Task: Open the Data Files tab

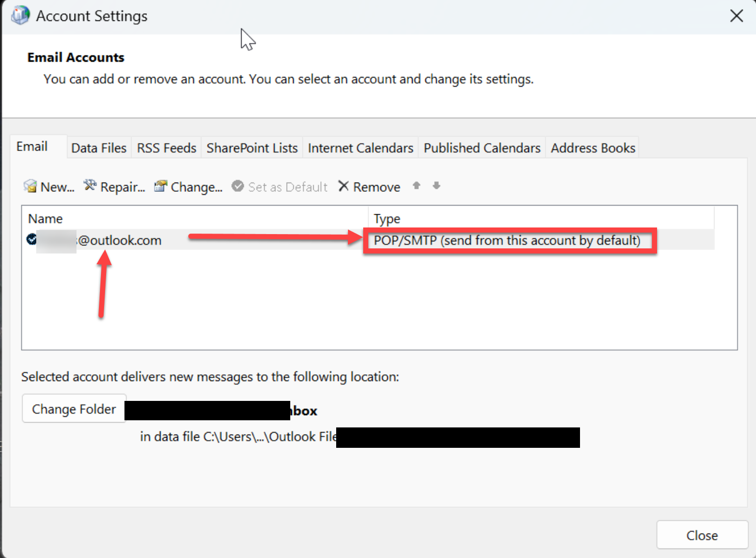Action: pyautogui.click(x=99, y=148)
